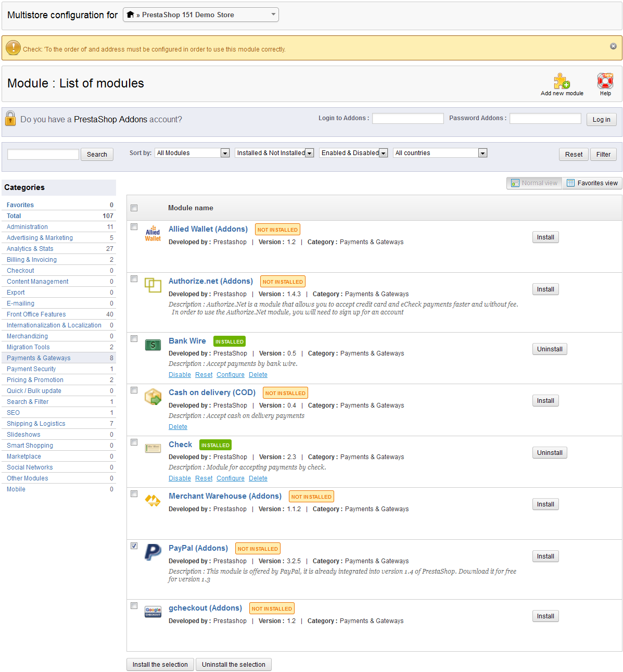Click the PayPal module logo icon
The width and height of the screenshot is (623, 672).
coord(152,552)
